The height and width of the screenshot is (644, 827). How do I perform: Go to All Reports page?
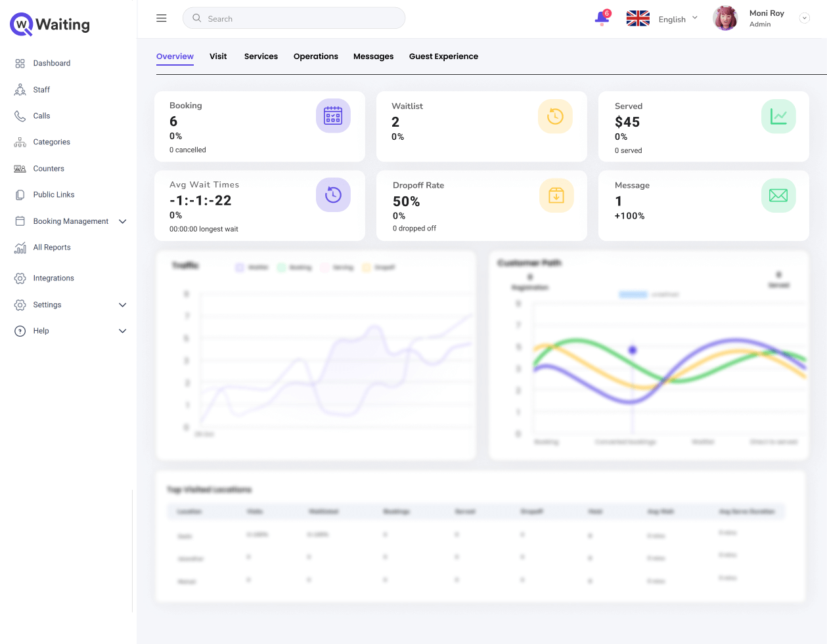(x=52, y=247)
